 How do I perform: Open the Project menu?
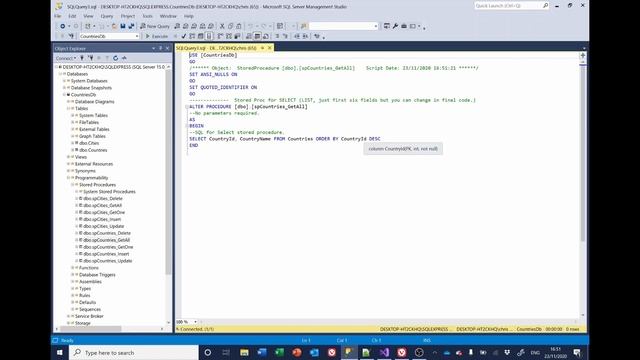pyautogui.click(x=128, y=16)
